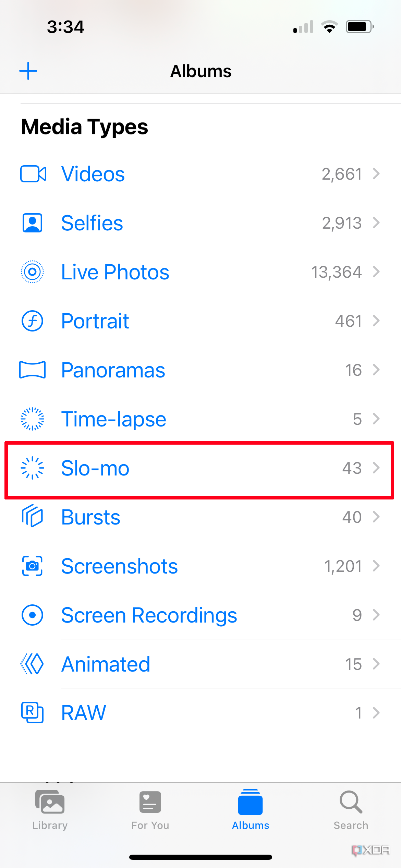
Task: Open the Slo-mo album via its chevron
Action: click(377, 468)
